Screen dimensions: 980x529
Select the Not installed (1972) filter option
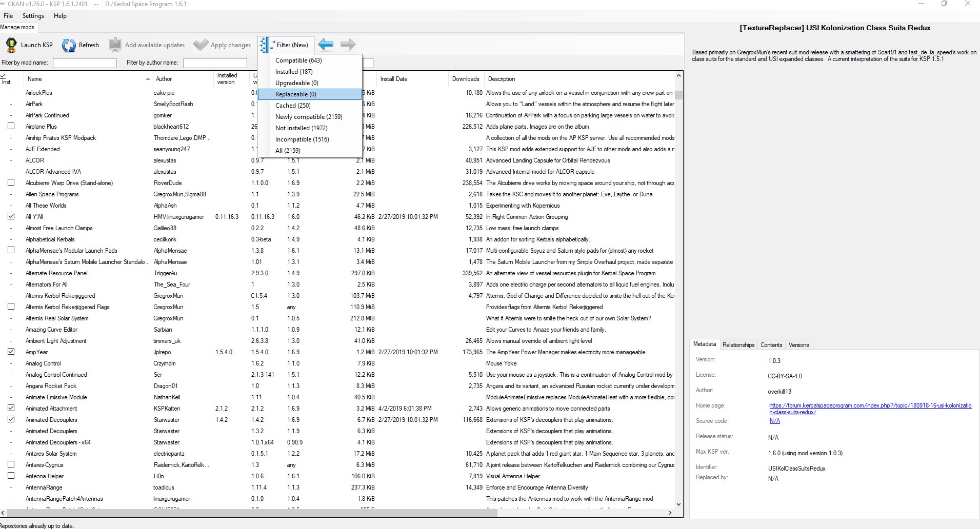coord(301,128)
